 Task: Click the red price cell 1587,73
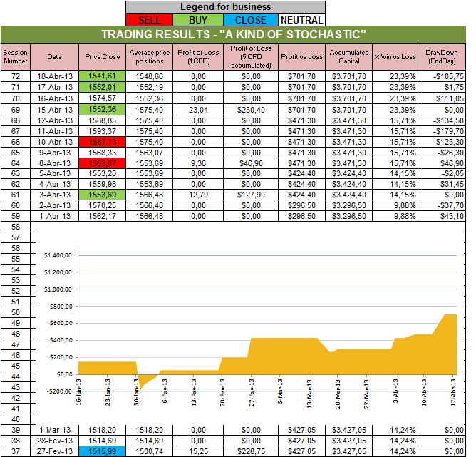[103, 142]
